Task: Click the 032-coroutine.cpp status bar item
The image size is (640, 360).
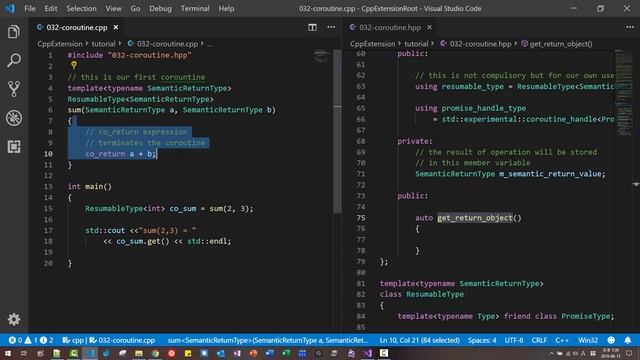Action: [x=122, y=340]
